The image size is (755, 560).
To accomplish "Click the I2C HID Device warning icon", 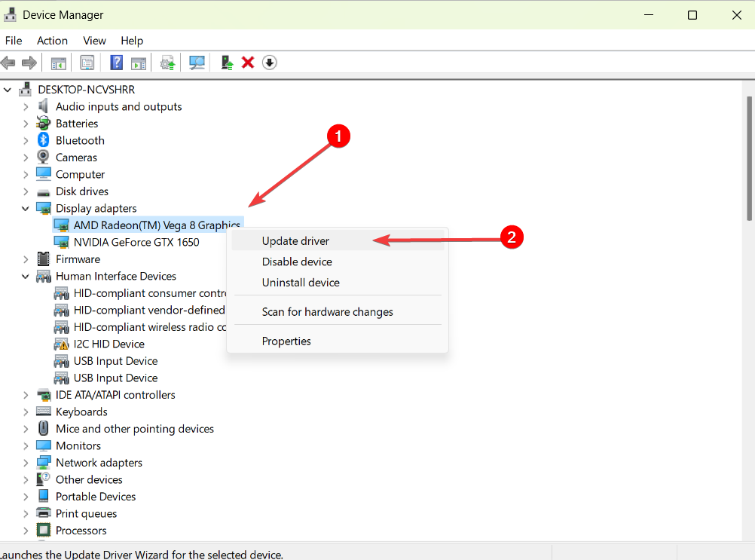I will pos(61,344).
